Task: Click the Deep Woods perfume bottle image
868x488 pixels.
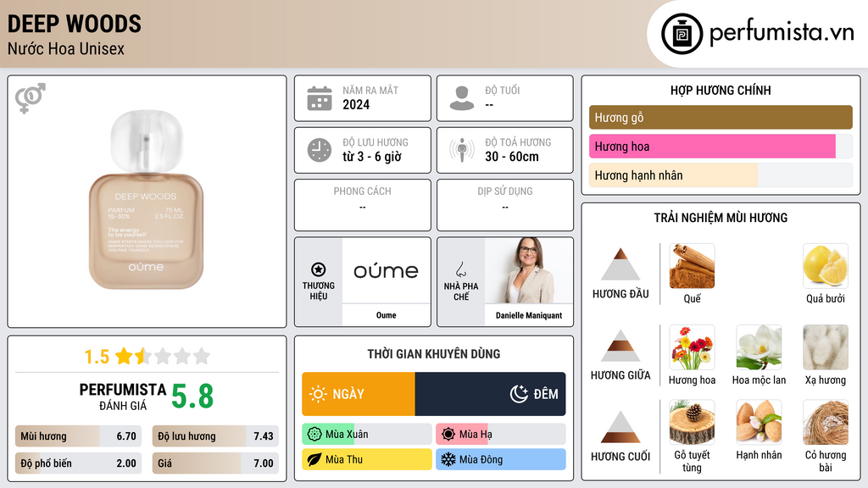Action: click(x=146, y=200)
